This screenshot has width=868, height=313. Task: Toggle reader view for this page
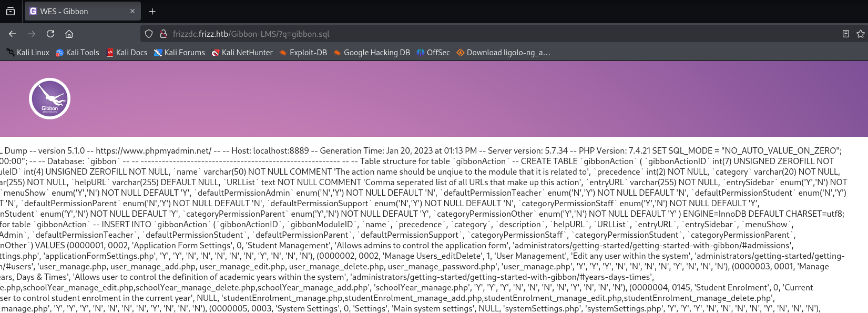point(846,34)
